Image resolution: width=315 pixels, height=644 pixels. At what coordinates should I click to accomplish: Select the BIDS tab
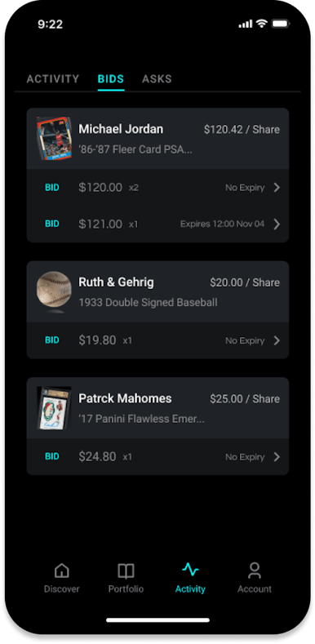(x=111, y=79)
